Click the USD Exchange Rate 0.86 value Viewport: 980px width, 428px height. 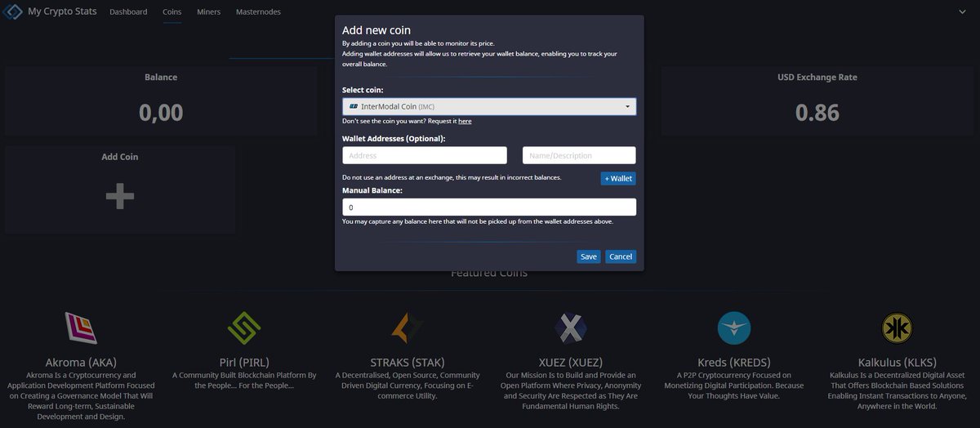pyautogui.click(x=817, y=112)
